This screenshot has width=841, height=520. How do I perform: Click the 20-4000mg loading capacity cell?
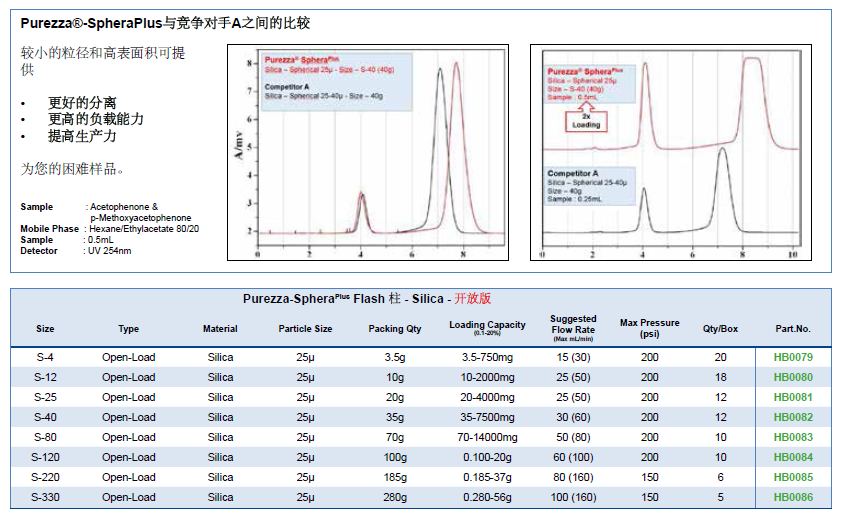(x=487, y=397)
